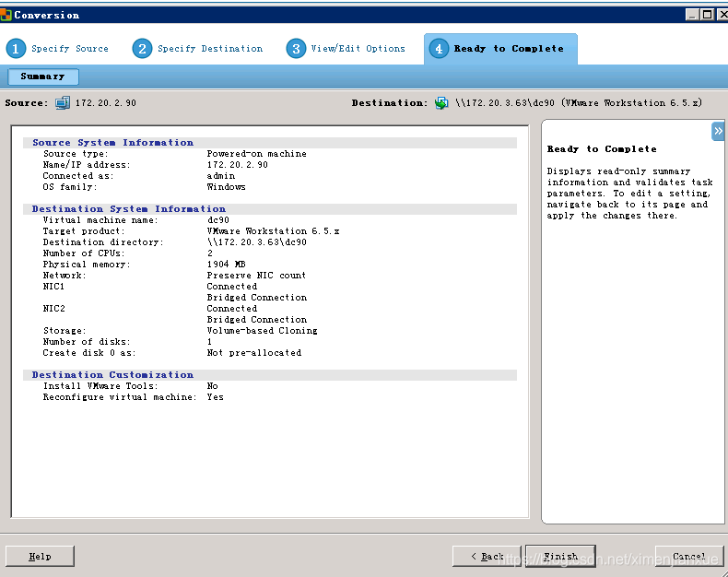
Task: Click the step 3 circle icon
Action: click(x=296, y=48)
